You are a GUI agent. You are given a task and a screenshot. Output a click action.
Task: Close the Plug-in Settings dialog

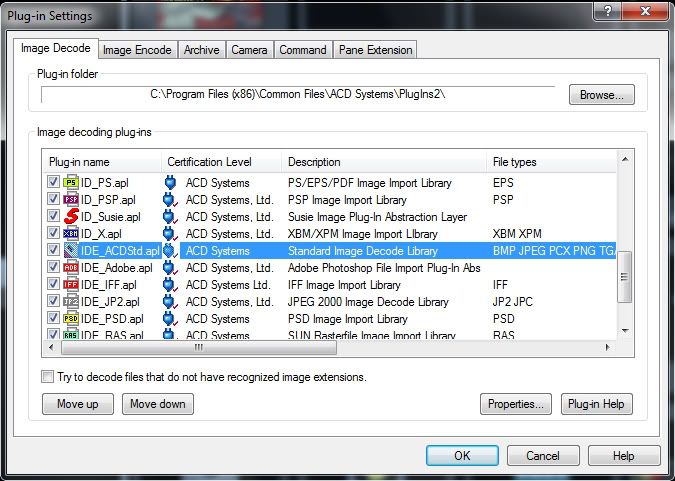pyautogui.click(x=645, y=11)
